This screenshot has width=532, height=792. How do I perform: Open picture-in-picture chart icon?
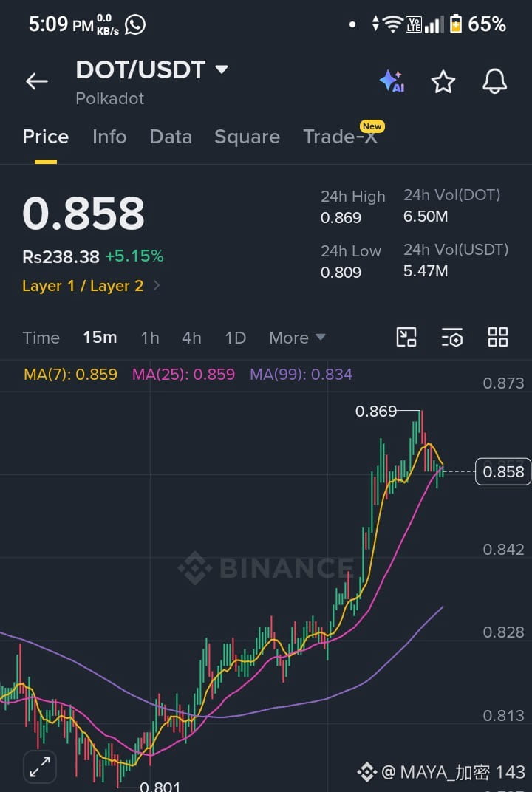tap(406, 337)
